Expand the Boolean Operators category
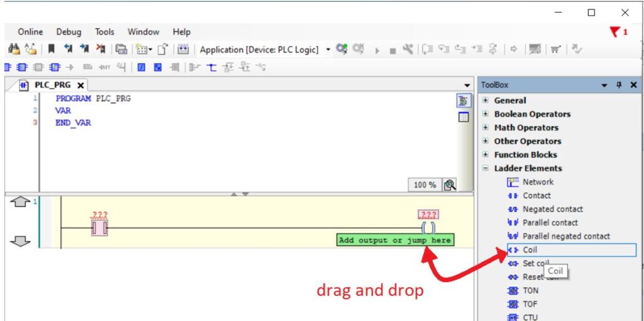Image resolution: width=644 pixels, height=321 pixels. coord(486,114)
